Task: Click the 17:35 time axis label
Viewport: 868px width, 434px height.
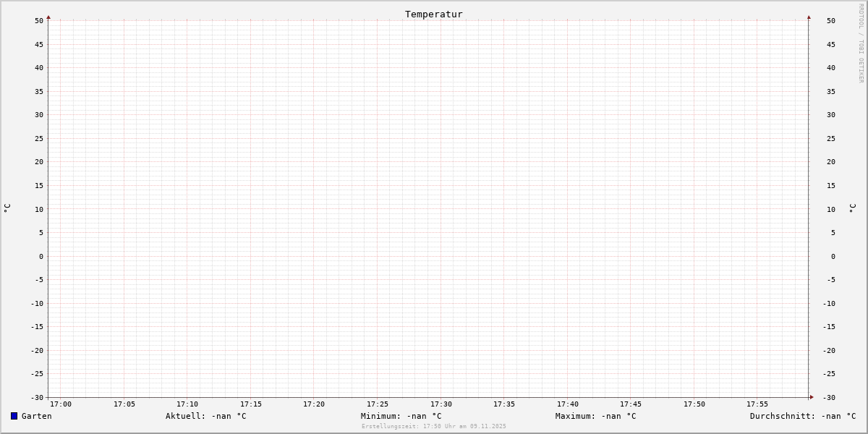Action: tap(504, 404)
